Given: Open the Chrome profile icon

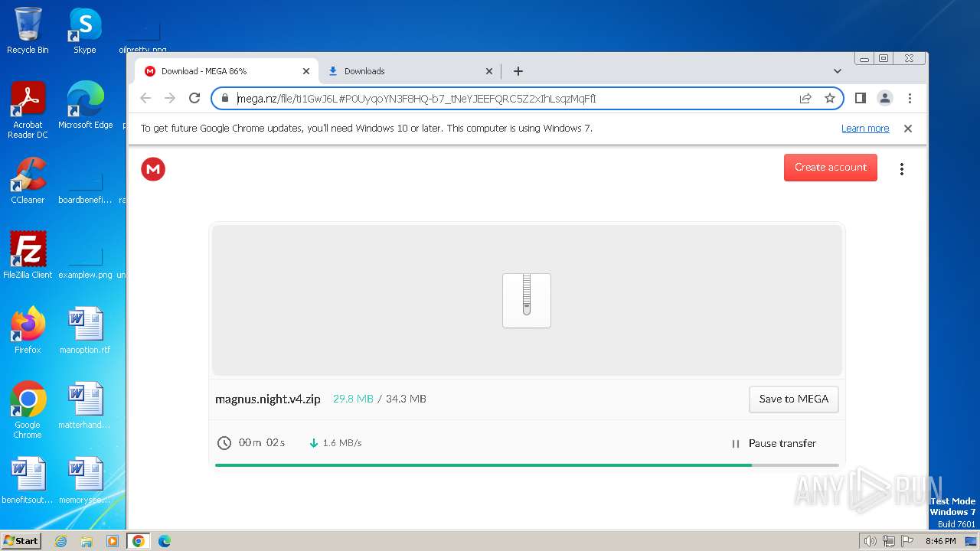Looking at the screenshot, I should coord(885,98).
